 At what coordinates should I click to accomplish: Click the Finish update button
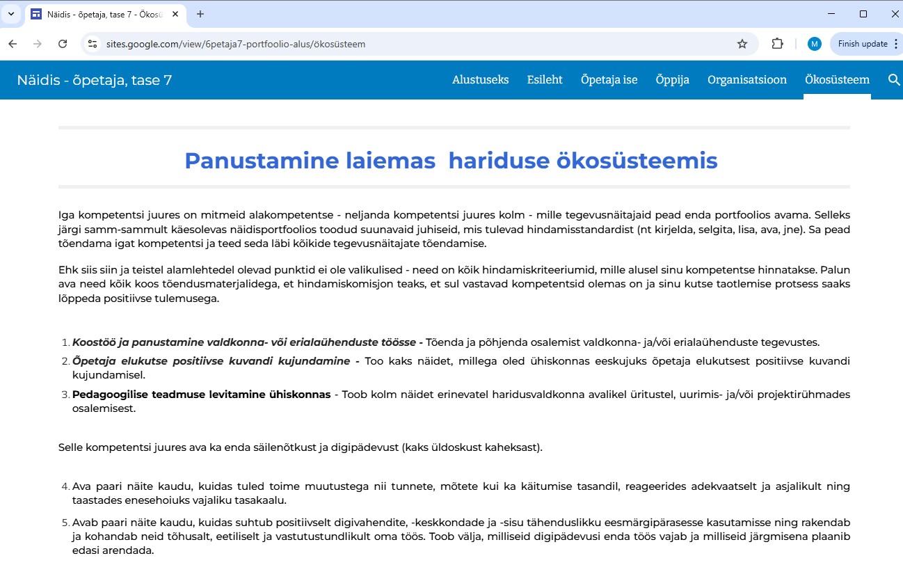(x=862, y=44)
